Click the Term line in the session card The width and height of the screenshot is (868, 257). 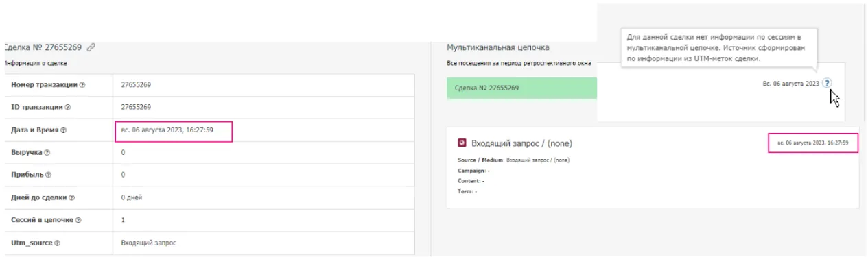(467, 191)
